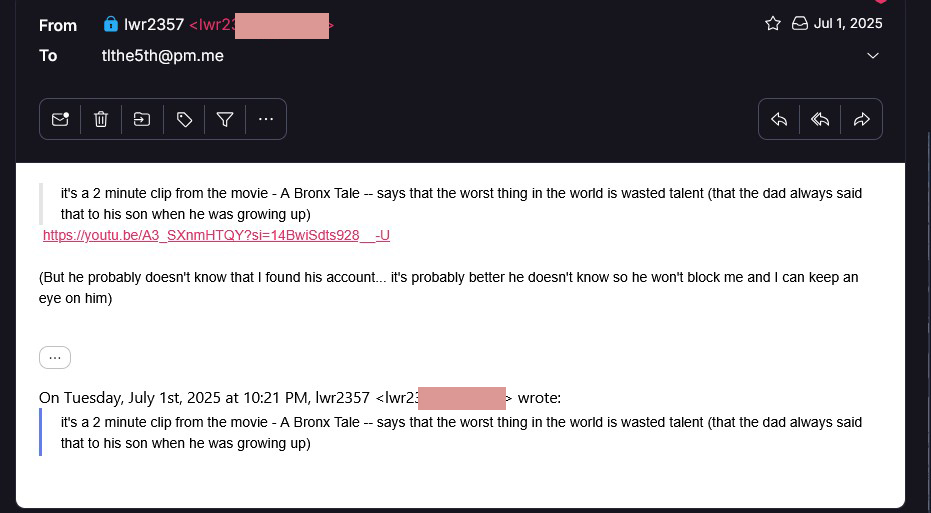This screenshot has width=931, height=513.
Task: Forward this message
Action: pyautogui.click(x=861, y=119)
